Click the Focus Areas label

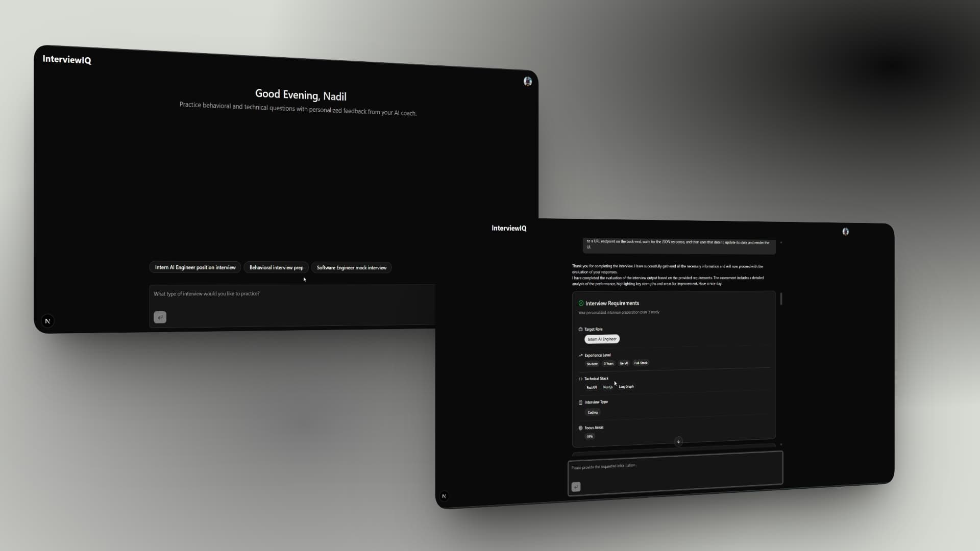[594, 428]
